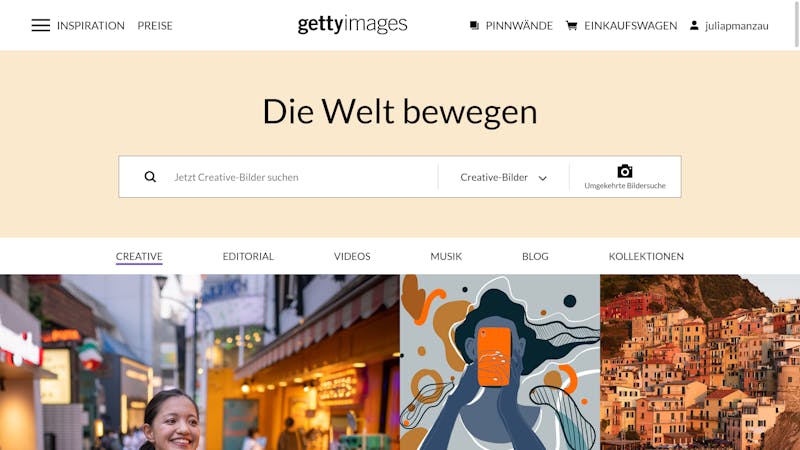Click the juliapmanzau account link
800x450 pixels.
click(x=737, y=26)
